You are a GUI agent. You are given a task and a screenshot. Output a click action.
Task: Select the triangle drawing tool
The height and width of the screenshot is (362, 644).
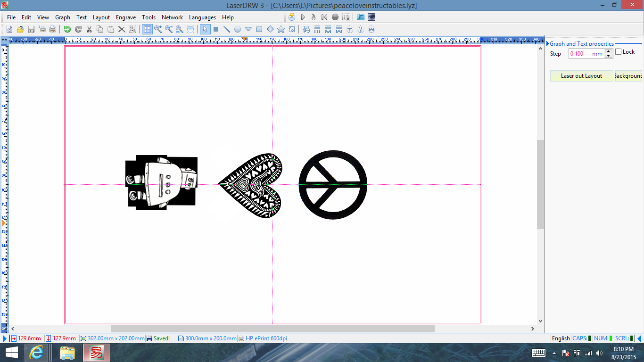point(248,29)
